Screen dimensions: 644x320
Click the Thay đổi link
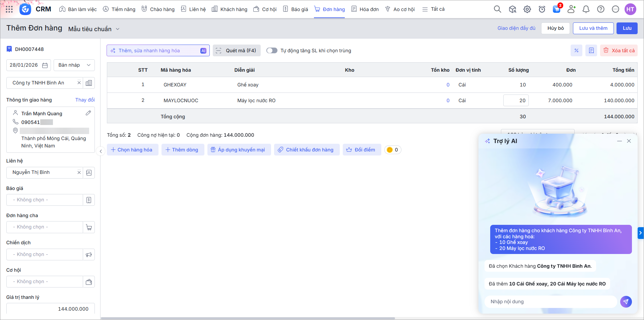(85, 100)
